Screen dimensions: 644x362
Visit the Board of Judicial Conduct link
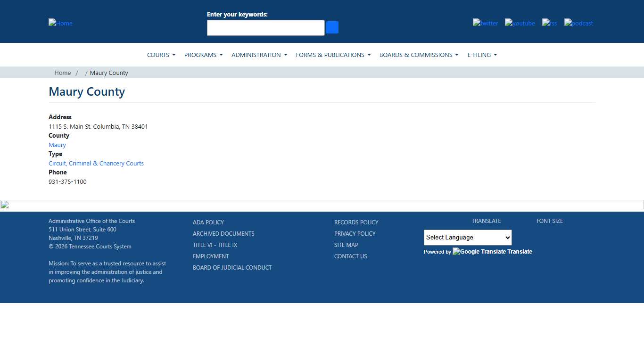[232, 268]
